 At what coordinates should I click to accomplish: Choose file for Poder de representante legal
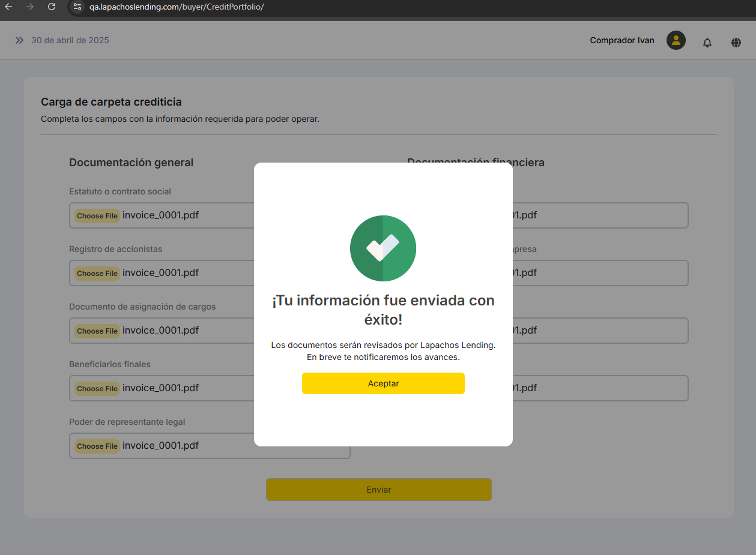[97, 446]
